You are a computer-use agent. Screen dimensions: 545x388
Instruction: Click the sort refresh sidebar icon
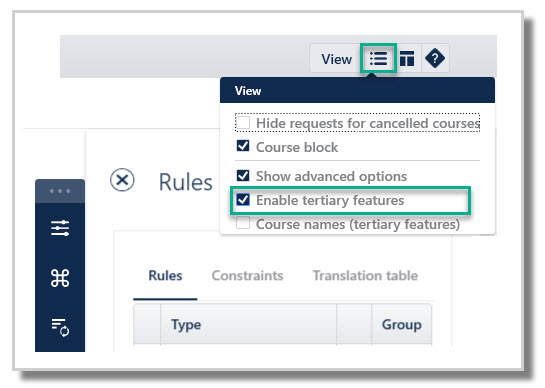tap(60, 327)
